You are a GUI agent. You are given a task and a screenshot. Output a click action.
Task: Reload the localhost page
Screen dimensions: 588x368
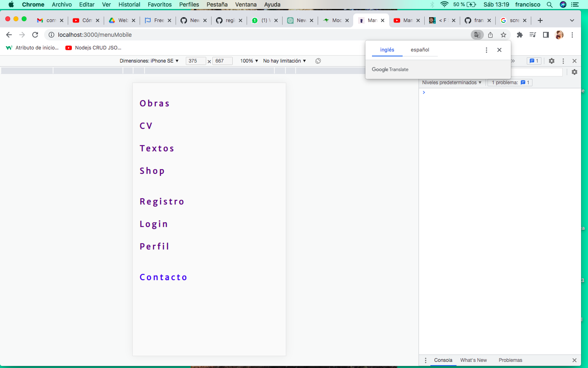point(35,35)
